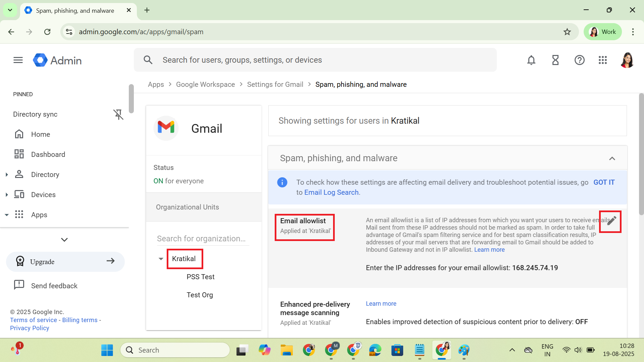Go back to the previous page

11,32
